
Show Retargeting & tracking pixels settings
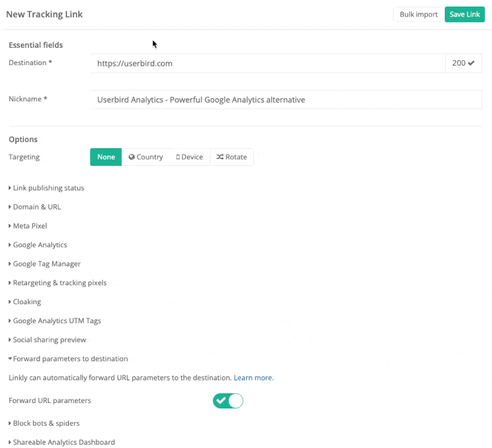pos(59,283)
